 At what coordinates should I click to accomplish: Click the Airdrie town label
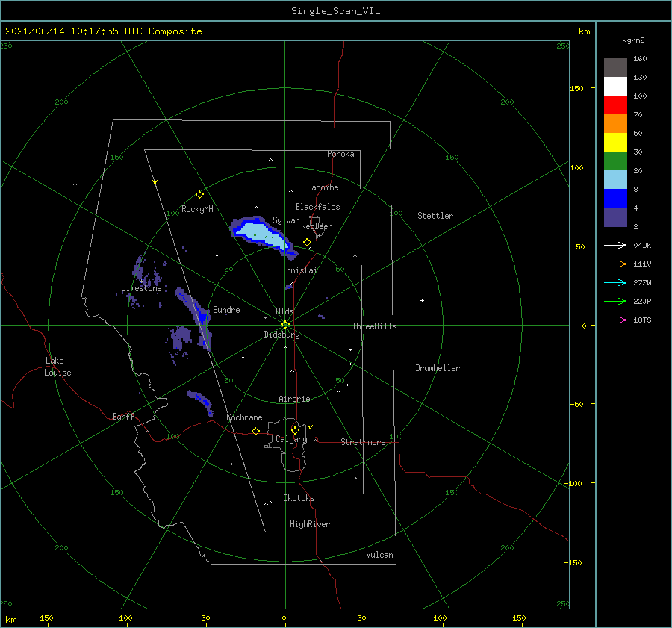coord(294,399)
